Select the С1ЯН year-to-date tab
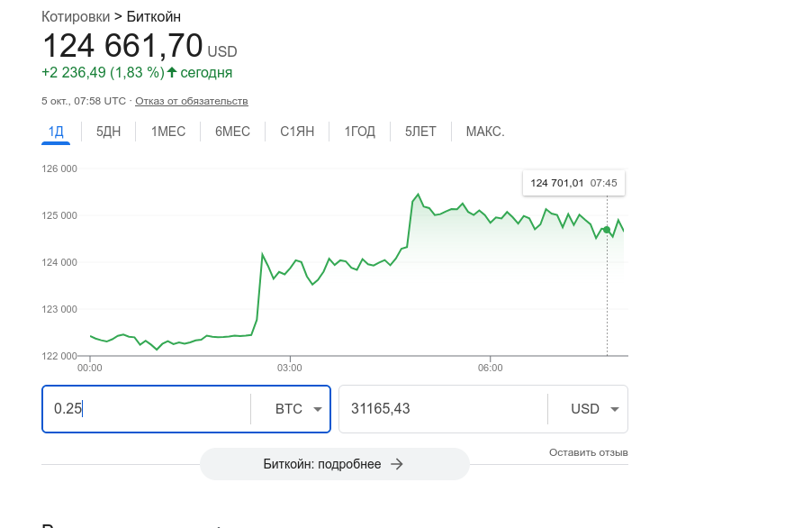Viewport: 812px width, 528px height. click(297, 132)
